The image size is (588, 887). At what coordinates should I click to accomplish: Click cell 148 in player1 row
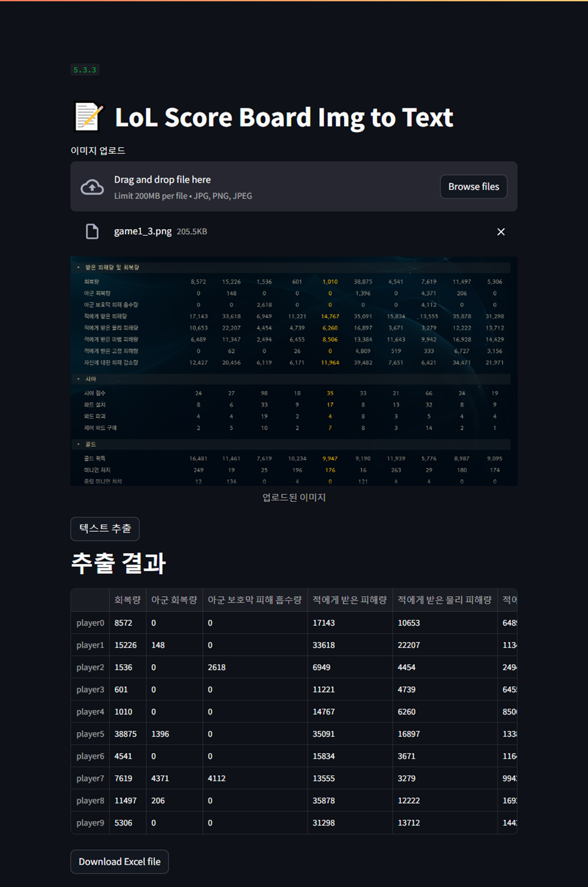(x=174, y=645)
